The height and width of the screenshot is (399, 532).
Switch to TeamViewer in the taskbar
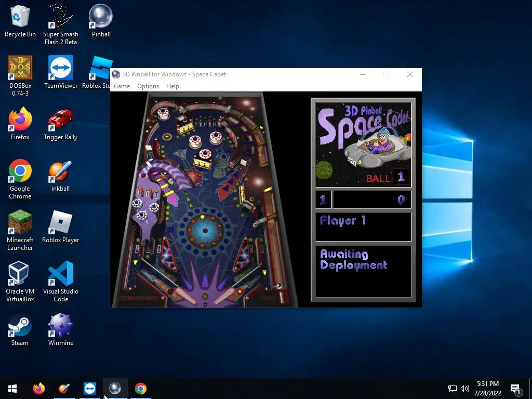[90, 389]
